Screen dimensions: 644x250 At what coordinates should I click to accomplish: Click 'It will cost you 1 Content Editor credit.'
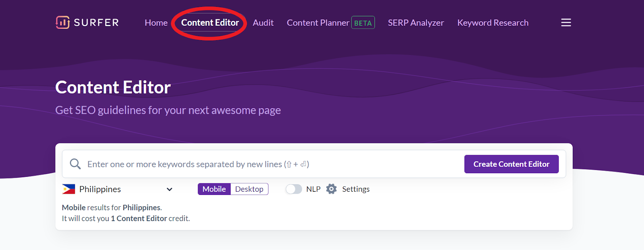tap(126, 218)
